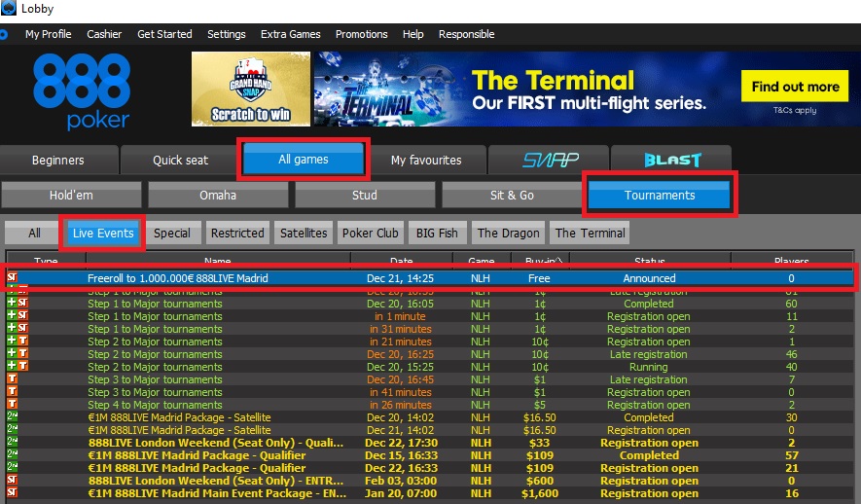Click type icon of Step 2 in 21 minutes
This screenshot has height=504, width=861.
[x=17, y=341]
